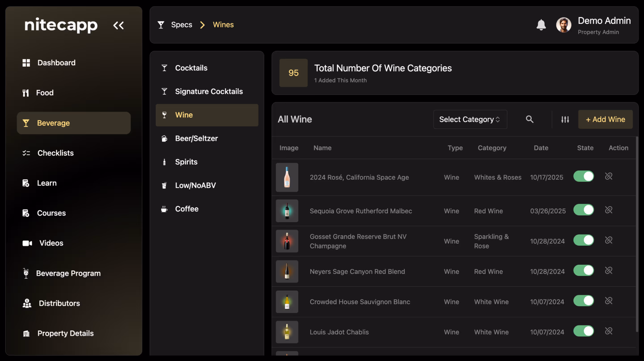Open the Select Category dropdown

470,119
